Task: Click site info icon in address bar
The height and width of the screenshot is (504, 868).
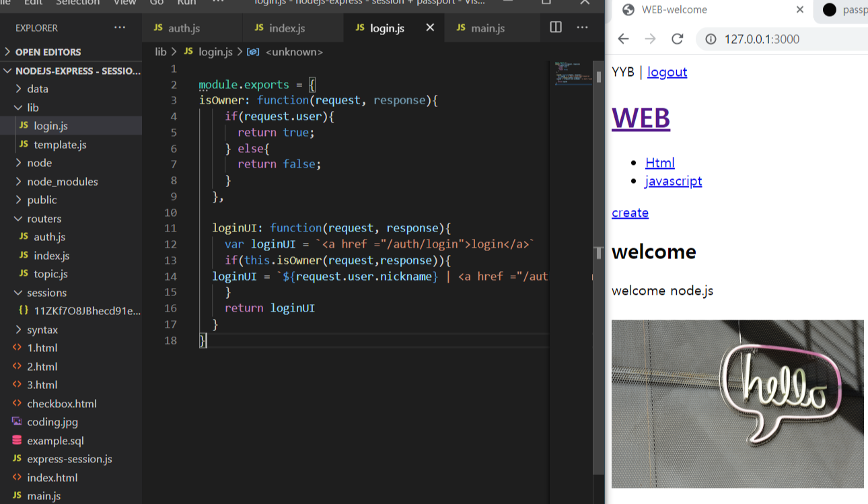Action: [711, 39]
